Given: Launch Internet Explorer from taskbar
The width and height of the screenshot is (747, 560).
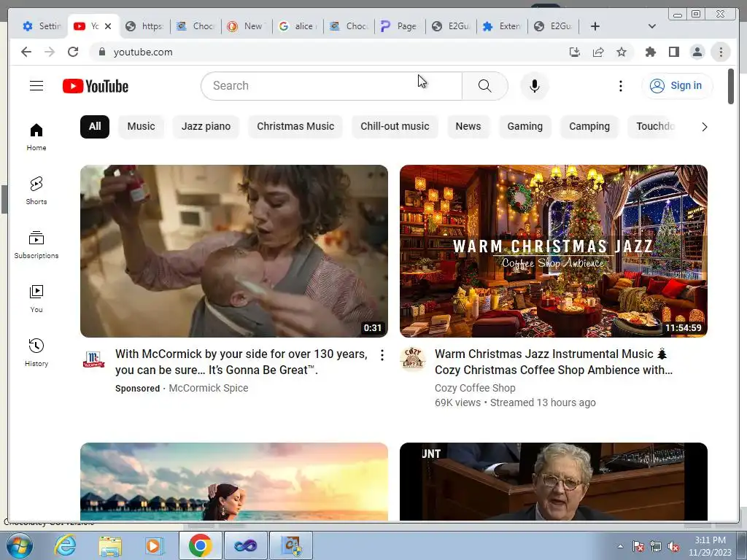Looking at the screenshot, I should [x=65, y=545].
